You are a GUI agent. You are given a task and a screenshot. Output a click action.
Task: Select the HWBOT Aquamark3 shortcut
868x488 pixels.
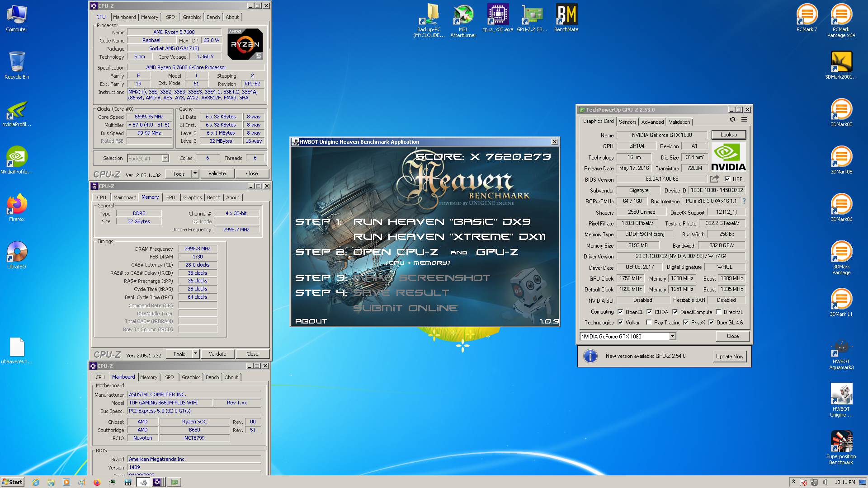coord(841,354)
